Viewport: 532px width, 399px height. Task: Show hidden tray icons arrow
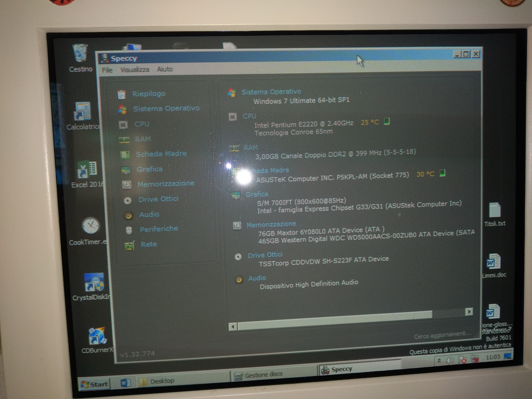(439, 361)
